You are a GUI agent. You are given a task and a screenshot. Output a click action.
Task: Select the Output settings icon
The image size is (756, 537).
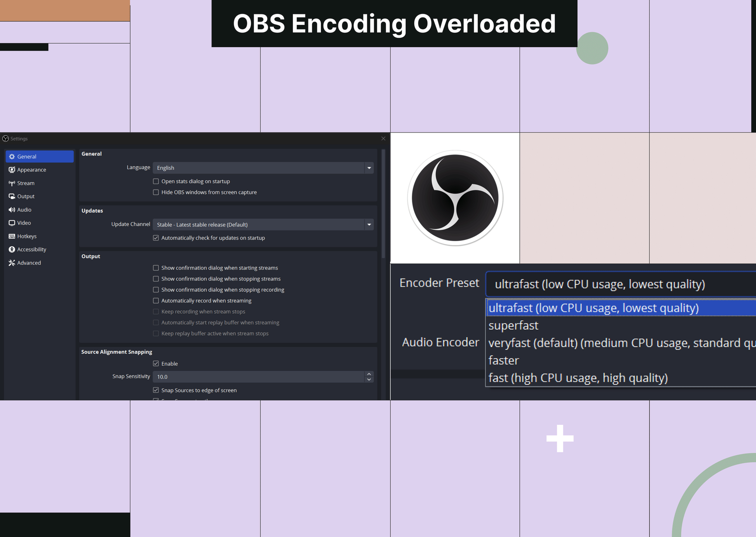pyautogui.click(x=12, y=196)
